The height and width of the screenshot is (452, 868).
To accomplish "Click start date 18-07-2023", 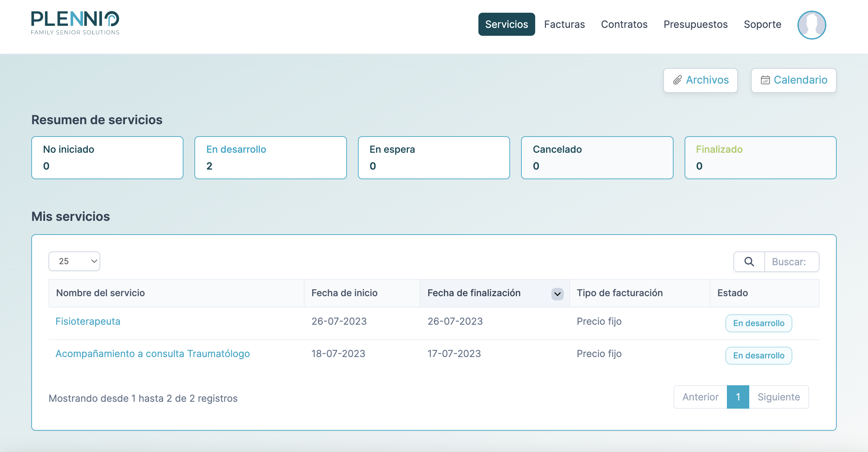I will 338,354.
